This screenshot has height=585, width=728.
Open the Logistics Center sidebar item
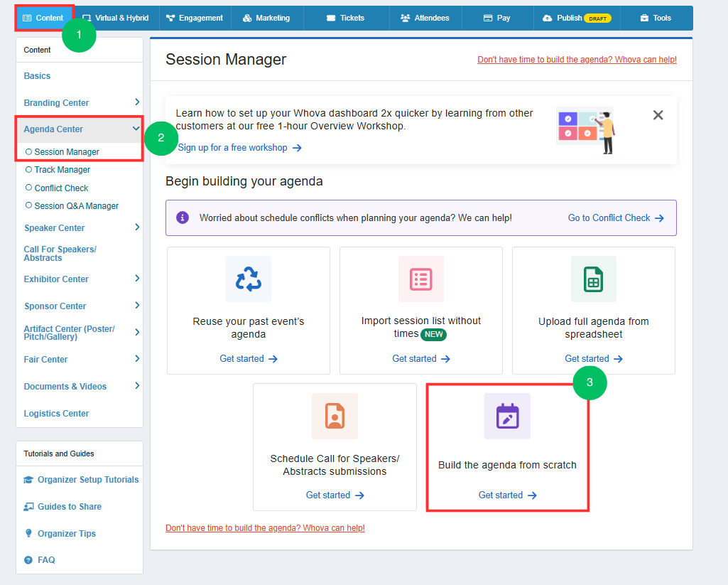click(56, 414)
